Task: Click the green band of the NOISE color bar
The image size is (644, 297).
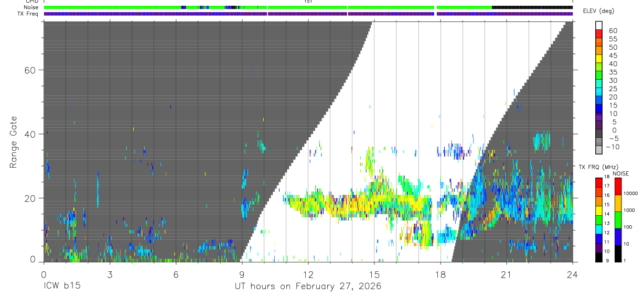Action: [x=618, y=220]
